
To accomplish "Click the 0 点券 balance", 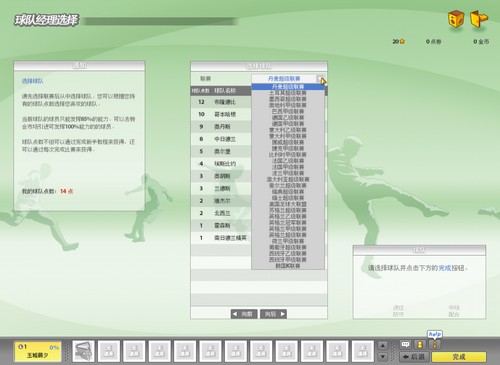I will click(x=433, y=41).
